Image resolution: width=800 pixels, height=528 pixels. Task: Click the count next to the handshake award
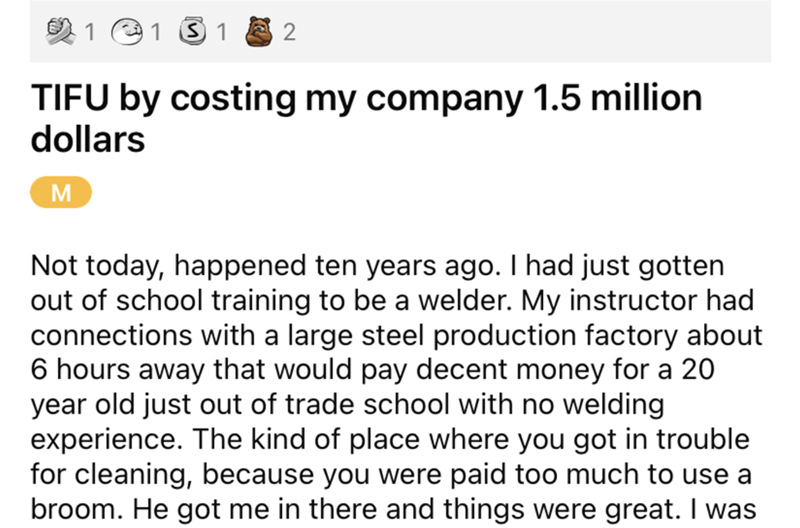(x=90, y=33)
